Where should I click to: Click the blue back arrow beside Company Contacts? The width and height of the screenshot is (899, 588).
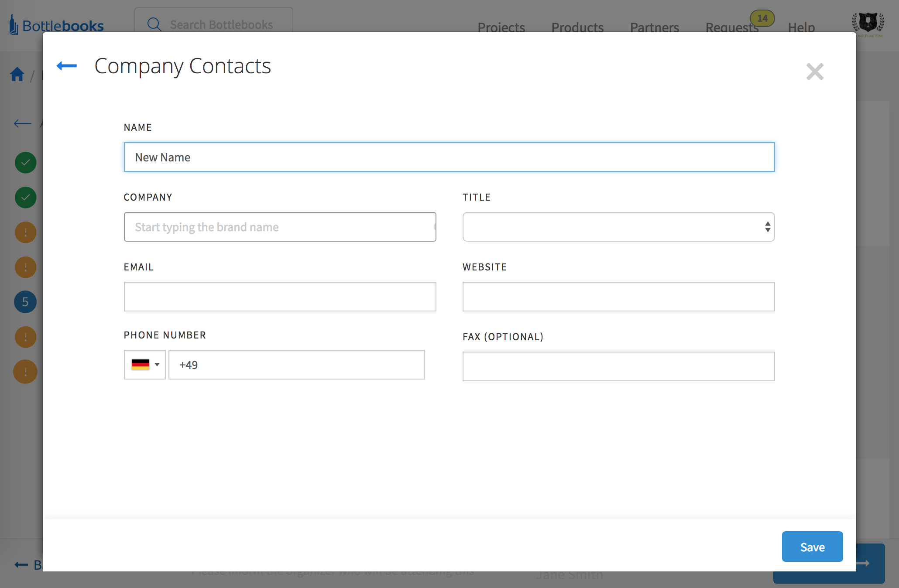click(67, 66)
